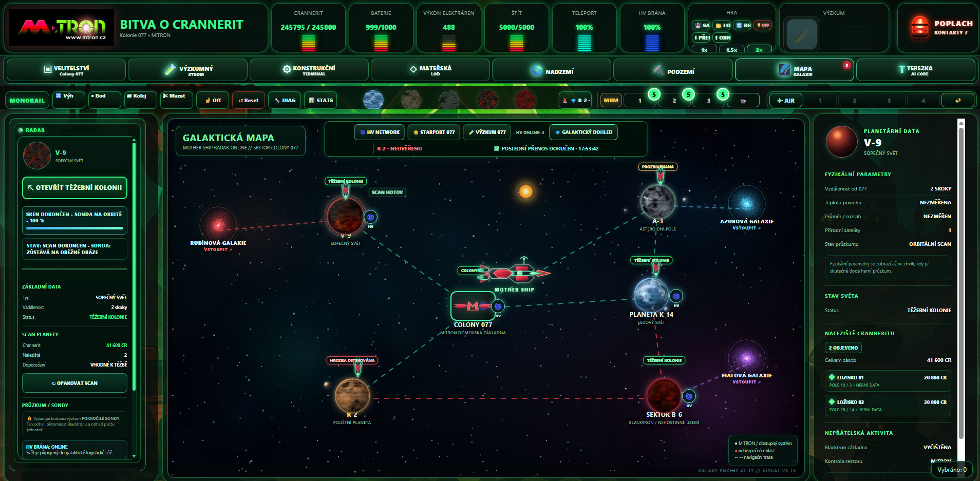Click the HV Network button
The width and height of the screenshot is (980, 481).
380,132
